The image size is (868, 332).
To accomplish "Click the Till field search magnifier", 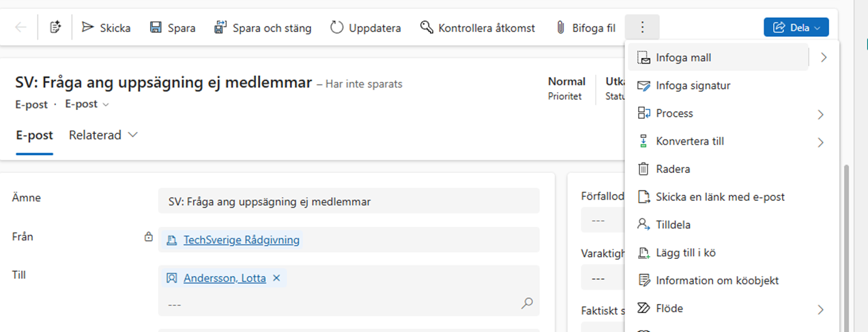I will click(527, 303).
